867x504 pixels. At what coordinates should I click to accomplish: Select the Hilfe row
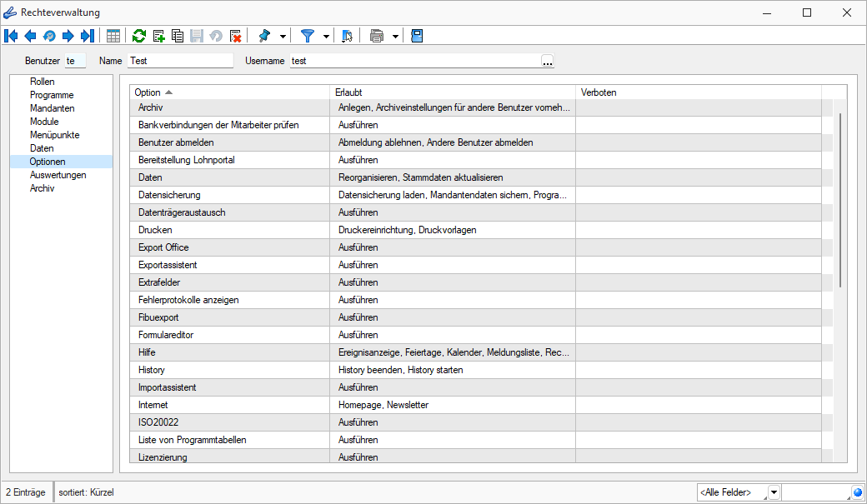coord(475,352)
